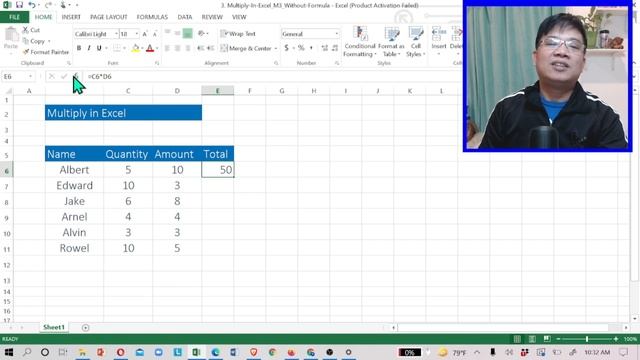Toggle Underline formatting
The width and height of the screenshot is (640, 360).
coord(99,48)
